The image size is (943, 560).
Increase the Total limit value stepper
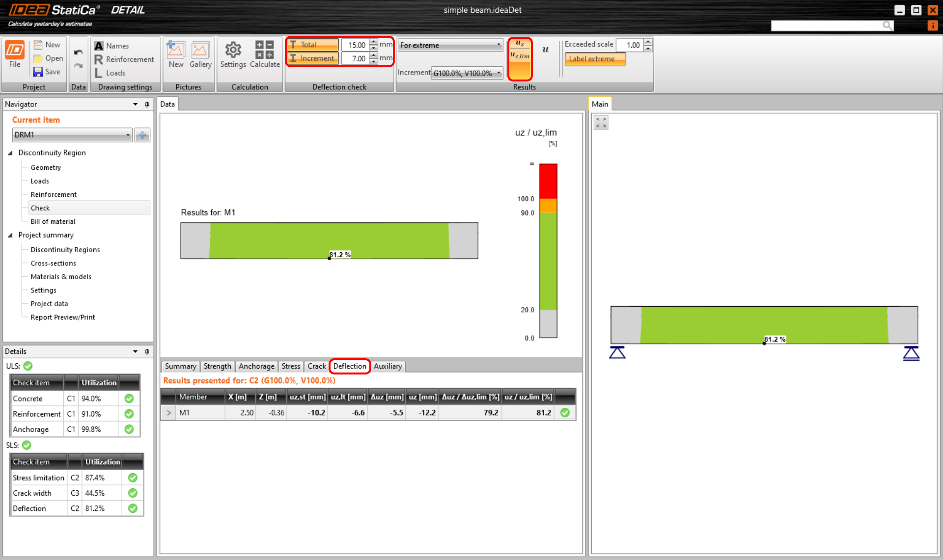tap(374, 42)
